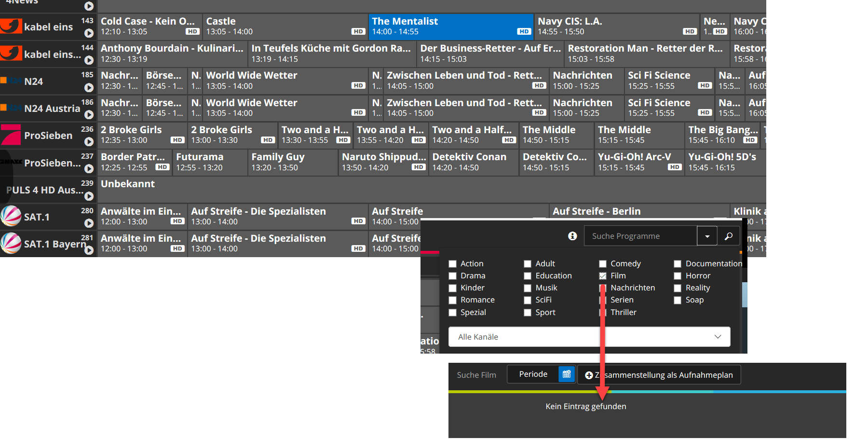Click the Suche Programme search field
Screen dimensions: 868x439
coord(640,236)
